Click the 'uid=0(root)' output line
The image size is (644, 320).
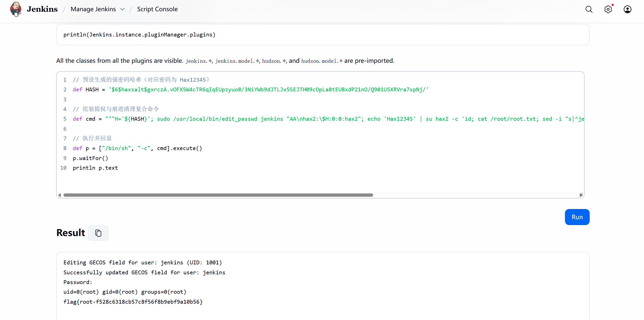pos(125,292)
